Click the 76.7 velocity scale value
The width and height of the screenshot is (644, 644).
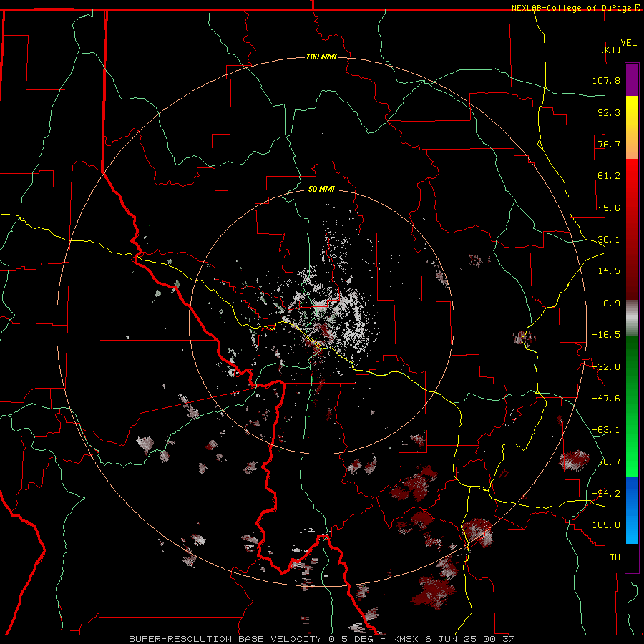(x=609, y=144)
